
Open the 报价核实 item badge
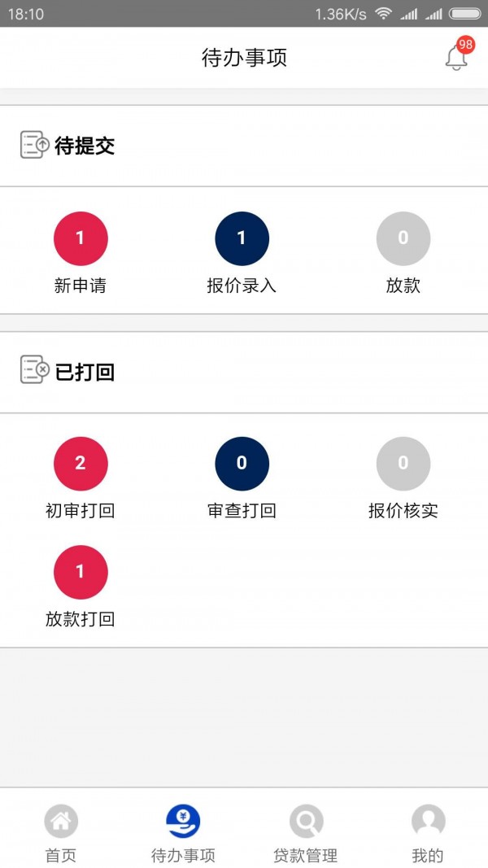click(x=403, y=463)
